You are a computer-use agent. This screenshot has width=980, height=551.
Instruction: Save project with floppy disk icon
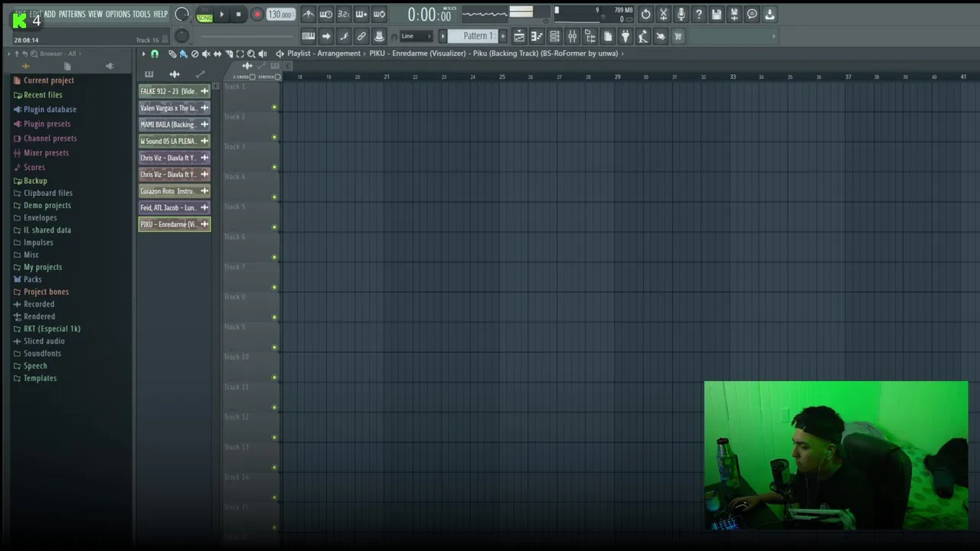click(x=717, y=14)
